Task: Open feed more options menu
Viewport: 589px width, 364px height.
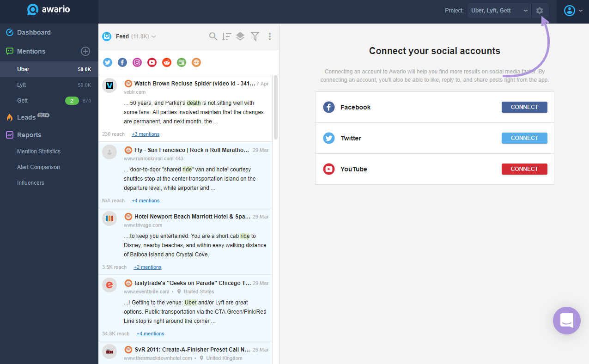Action: [270, 36]
